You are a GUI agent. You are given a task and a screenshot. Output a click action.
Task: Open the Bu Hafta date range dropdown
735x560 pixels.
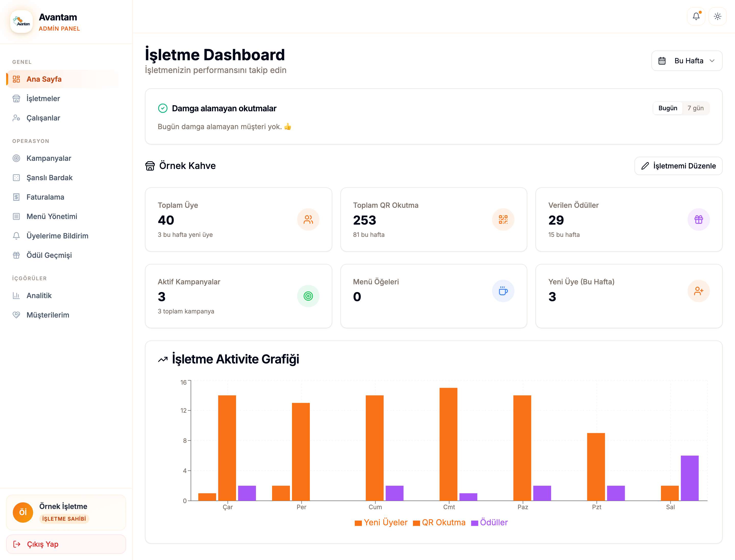[687, 61]
